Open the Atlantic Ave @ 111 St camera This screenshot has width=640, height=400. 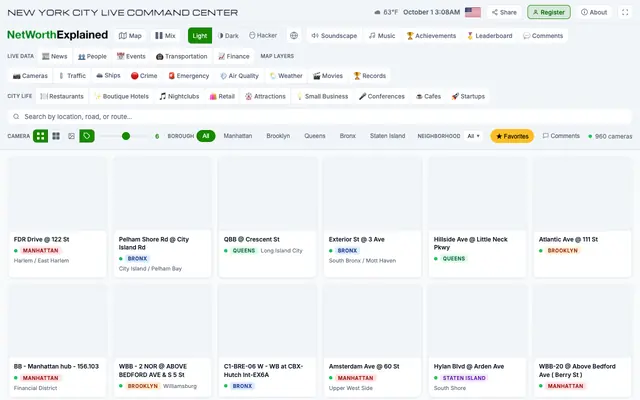click(582, 217)
